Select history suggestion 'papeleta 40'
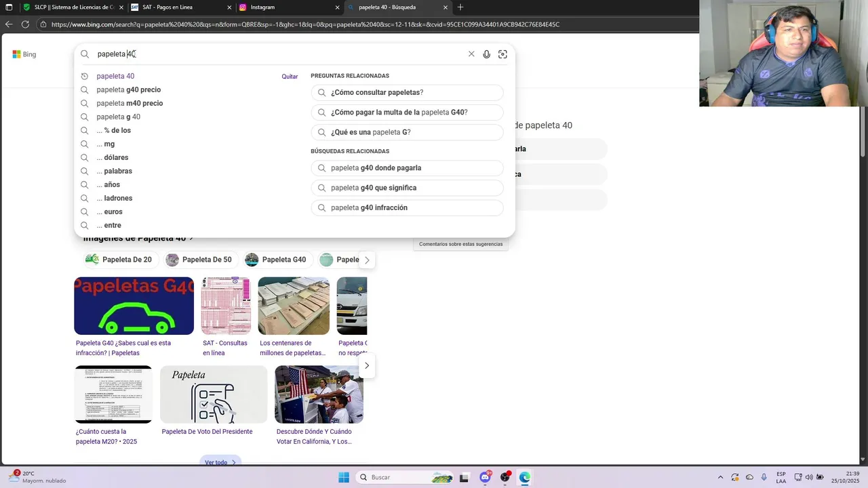The image size is (868, 488). [x=115, y=76]
